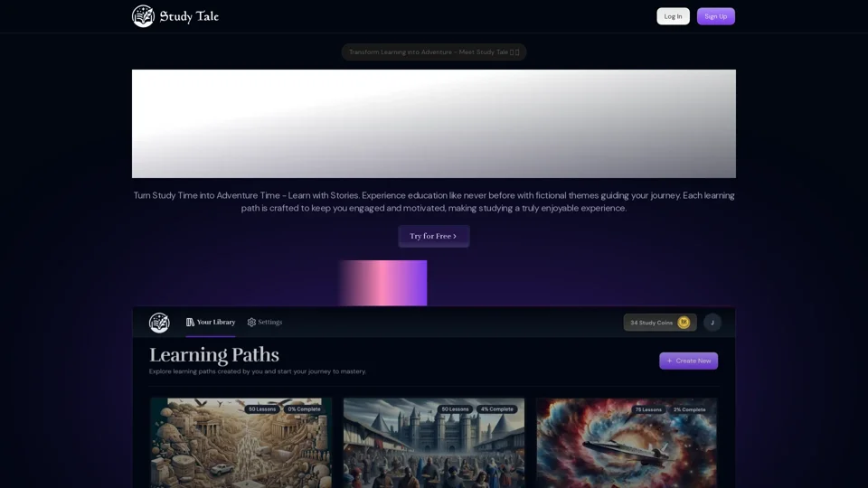868x488 pixels.
Task: Click the 4% Complete badge
Action: click(x=496, y=409)
